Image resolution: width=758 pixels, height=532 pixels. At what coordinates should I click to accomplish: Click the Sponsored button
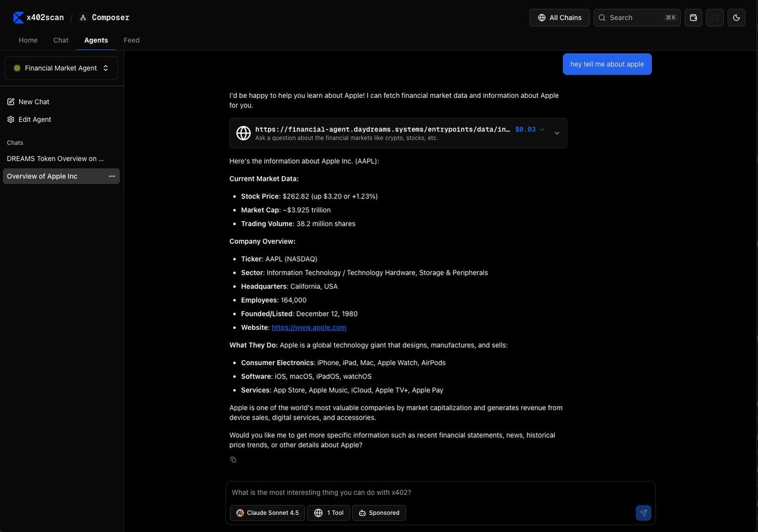[379, 513]
